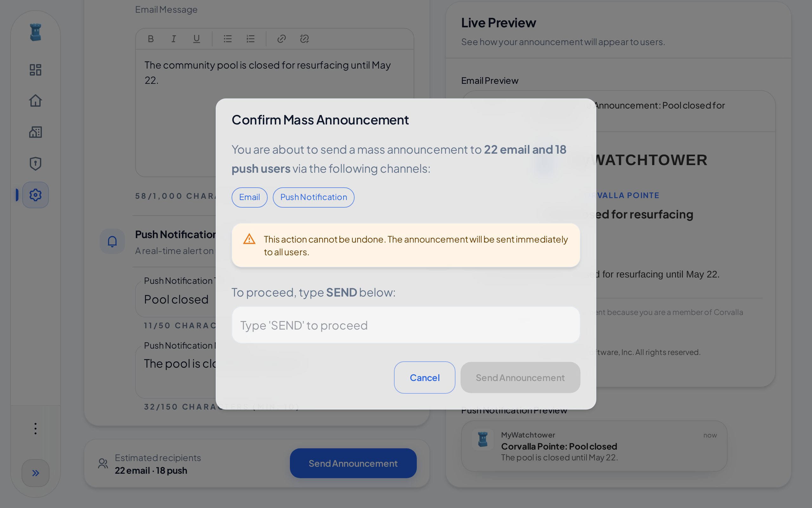
Task: Click 'The pool is closed until May 22.' text
Action: (559, 458)
